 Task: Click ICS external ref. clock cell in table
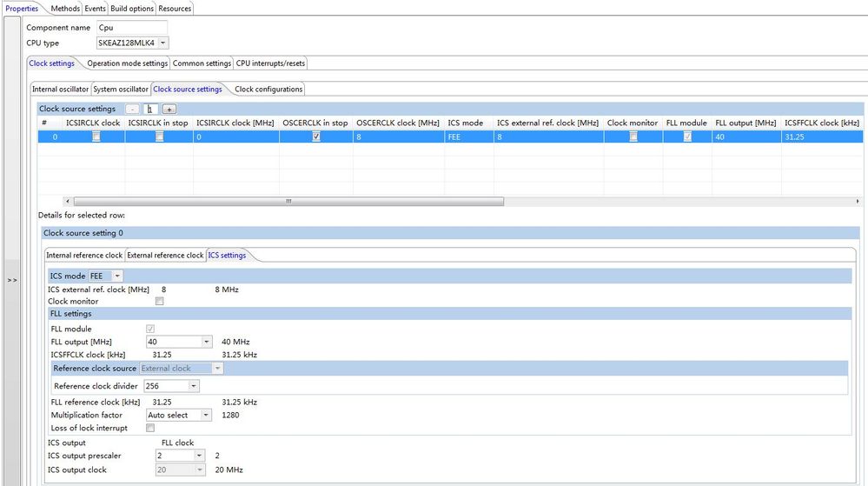pos(548,136)
